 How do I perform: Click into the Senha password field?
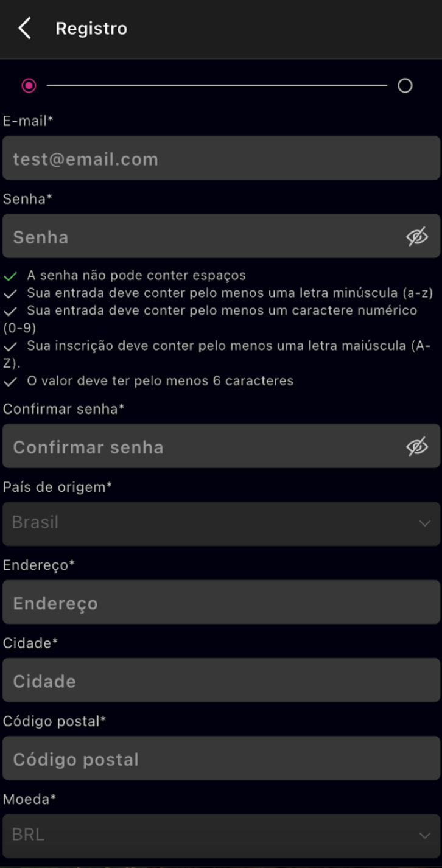201,237
